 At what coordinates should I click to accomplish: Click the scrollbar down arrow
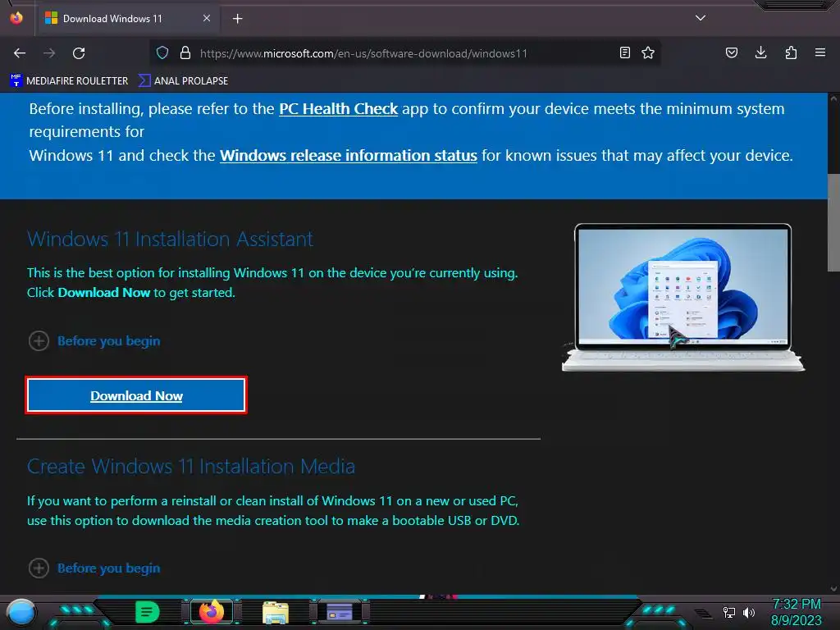click(x=833, y=588)
